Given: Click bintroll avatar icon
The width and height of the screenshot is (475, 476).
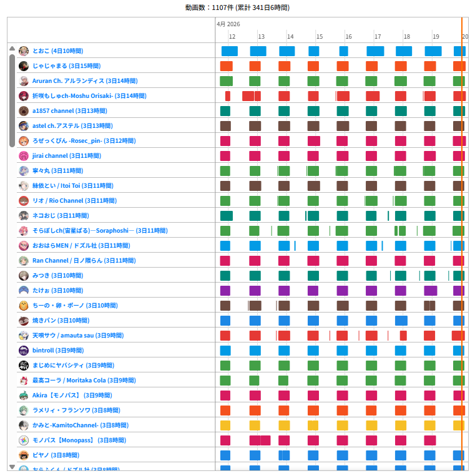Looking at the screenshot, I should 24,351.
